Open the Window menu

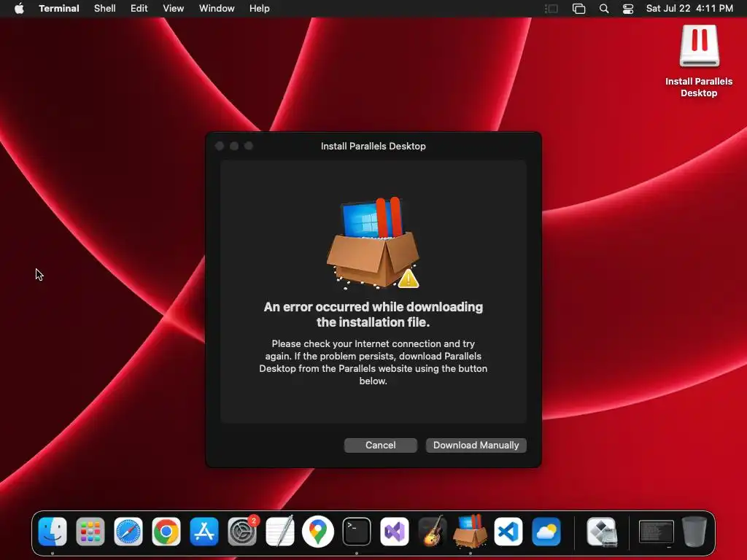coord(217,9)
